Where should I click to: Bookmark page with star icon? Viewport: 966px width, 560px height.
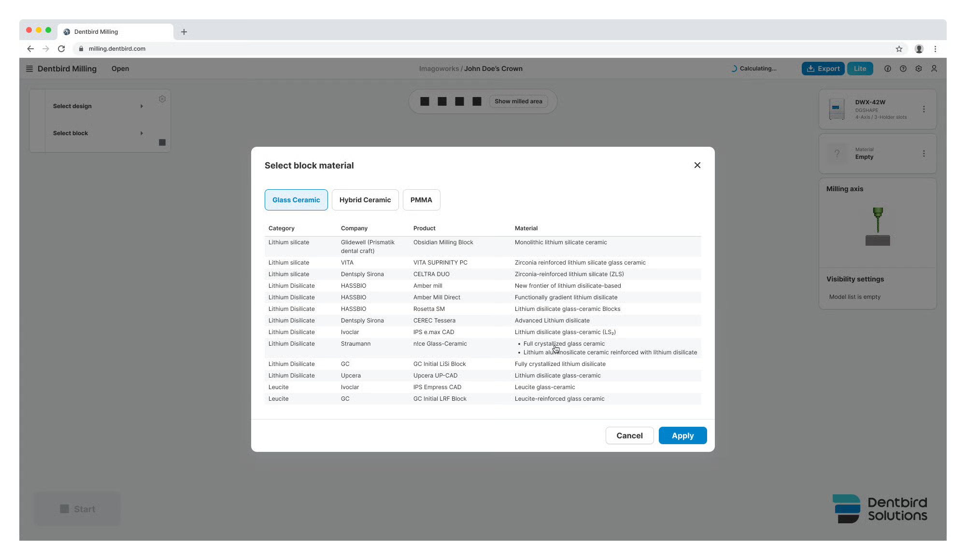[x=899, y=49]
